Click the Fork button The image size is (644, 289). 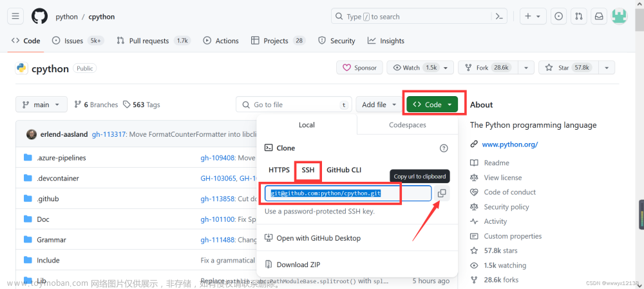[x=488, y=68]
